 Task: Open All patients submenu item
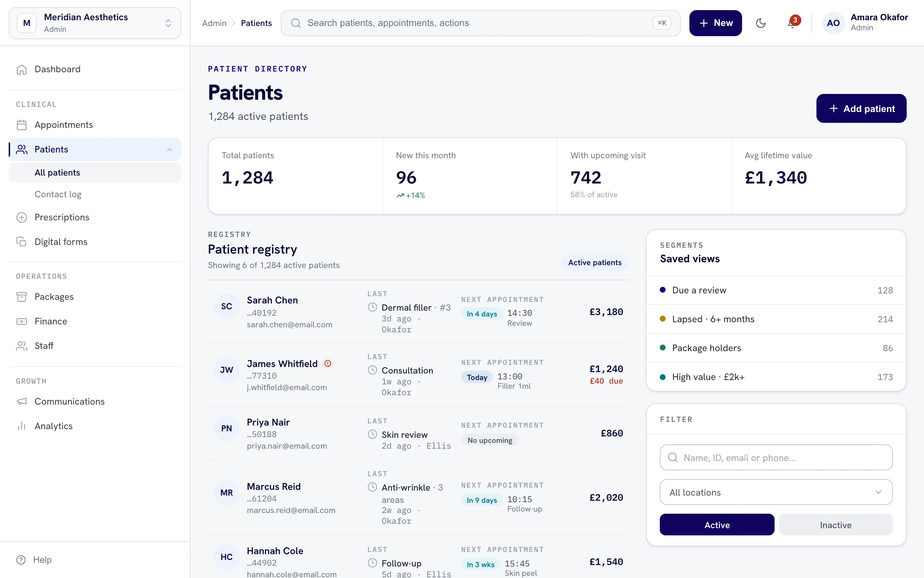[x=95, y=173]
